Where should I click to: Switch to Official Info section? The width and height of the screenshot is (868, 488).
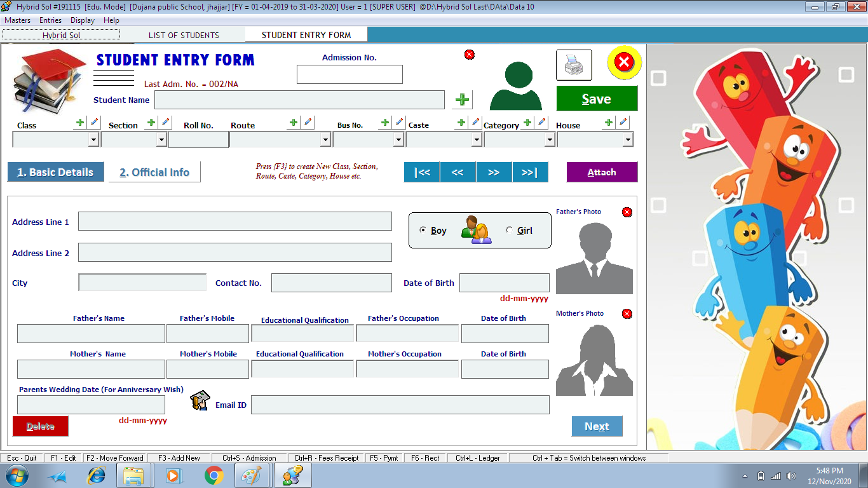pos(154,172)
